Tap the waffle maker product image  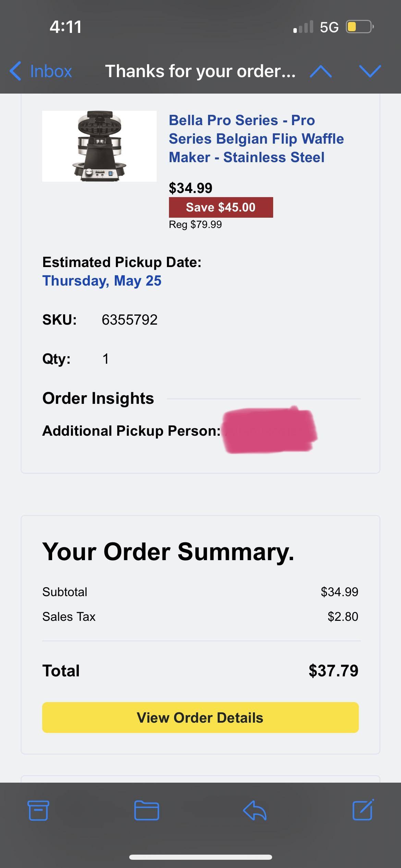[99, 146]
